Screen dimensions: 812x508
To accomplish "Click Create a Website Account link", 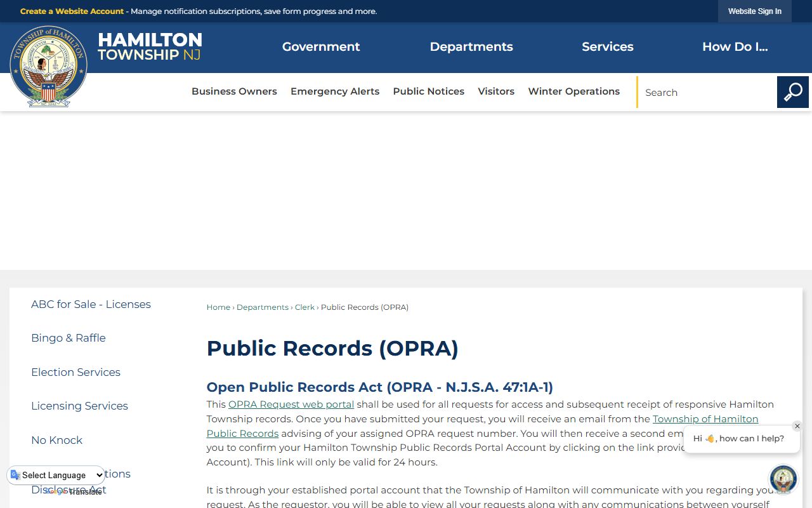I will (x=72, y=11).
